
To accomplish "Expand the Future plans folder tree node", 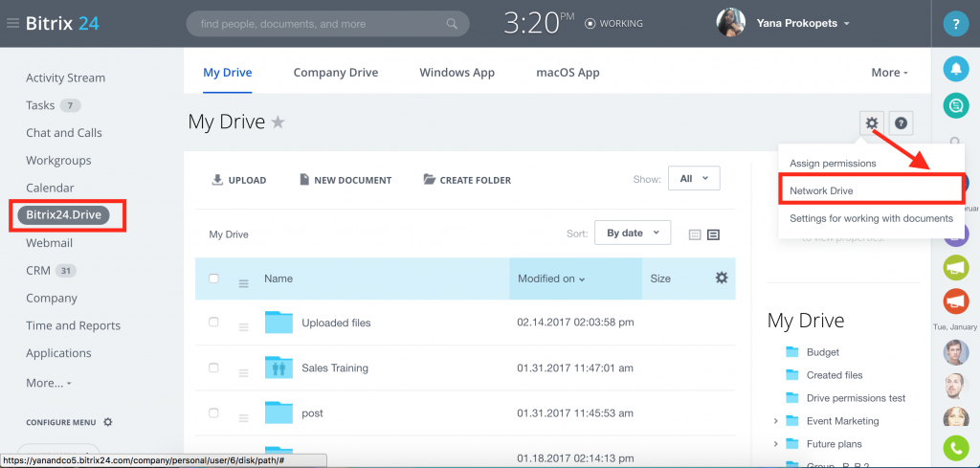I will 775,444.
